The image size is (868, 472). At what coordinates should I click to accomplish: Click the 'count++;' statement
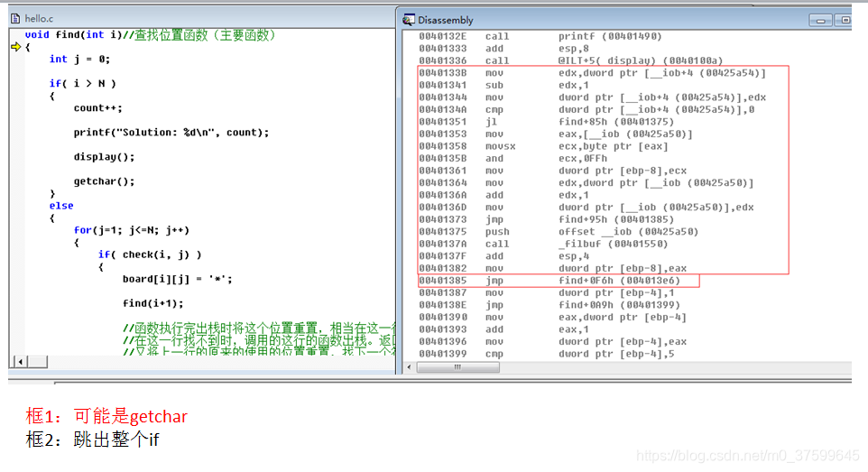[x=98, y=108]
